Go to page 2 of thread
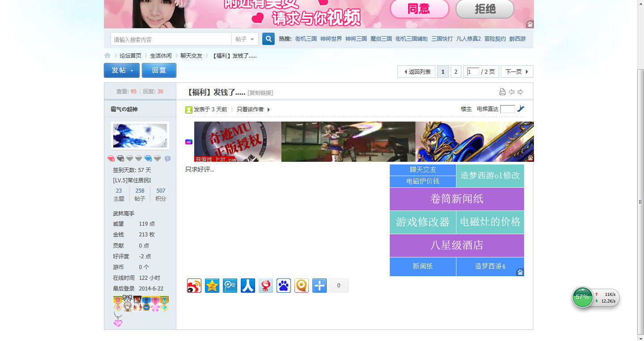Image resolution: width=644 pixels, height=341 pixels. 456,72
